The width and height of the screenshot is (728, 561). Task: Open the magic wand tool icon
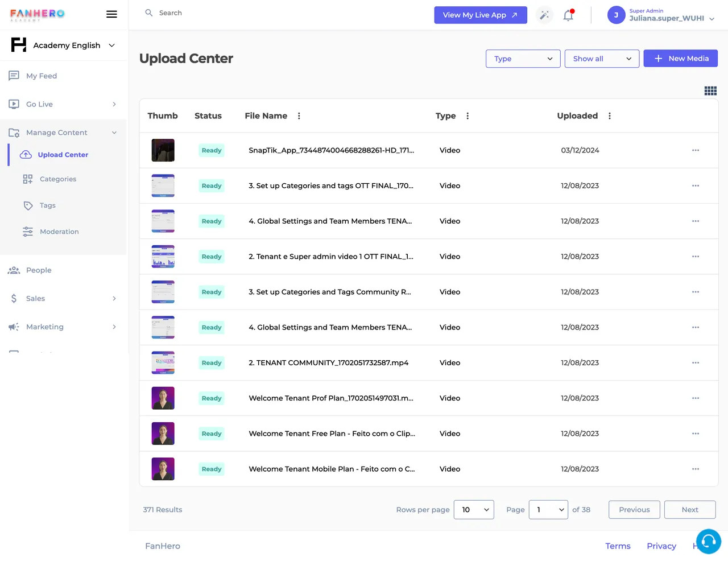coord(544,15)
